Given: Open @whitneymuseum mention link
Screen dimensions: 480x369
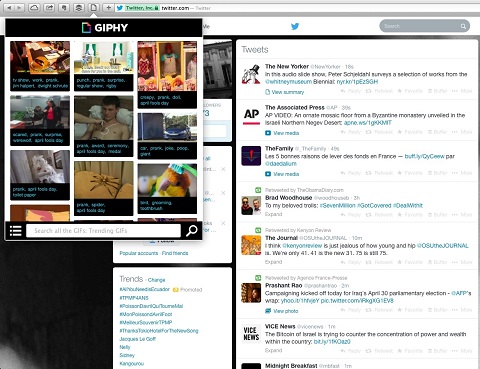Looking at the screenshot, I should 288,82.
